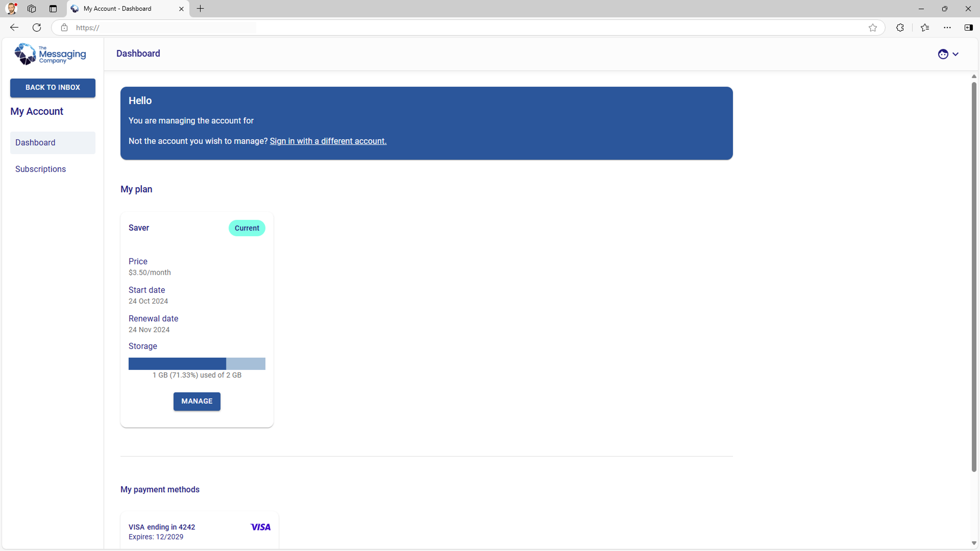Toggle the browser sidebar icon

[969, 27]
